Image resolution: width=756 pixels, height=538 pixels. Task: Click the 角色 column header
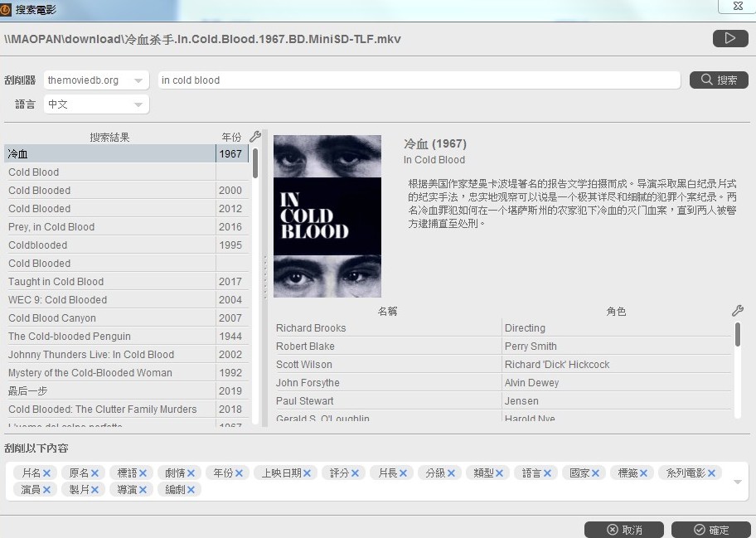pyautogui.click(x=616, y=312)
